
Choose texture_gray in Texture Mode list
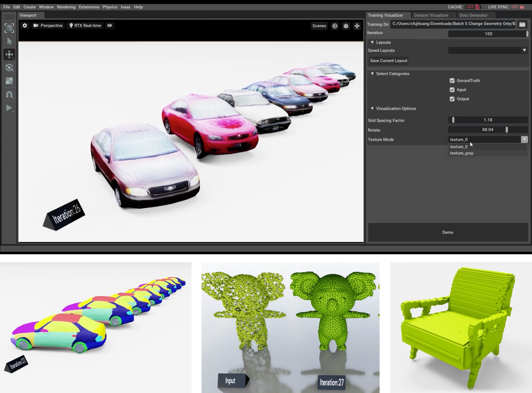[462, 153]
